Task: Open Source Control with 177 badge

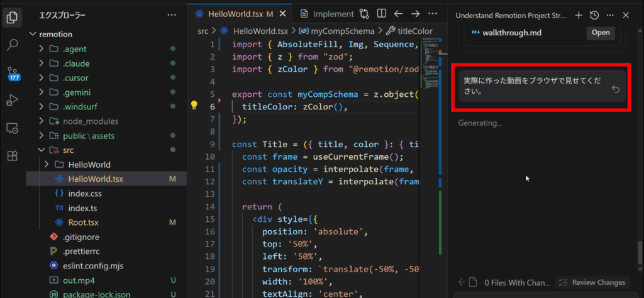Action: (13, 73)
